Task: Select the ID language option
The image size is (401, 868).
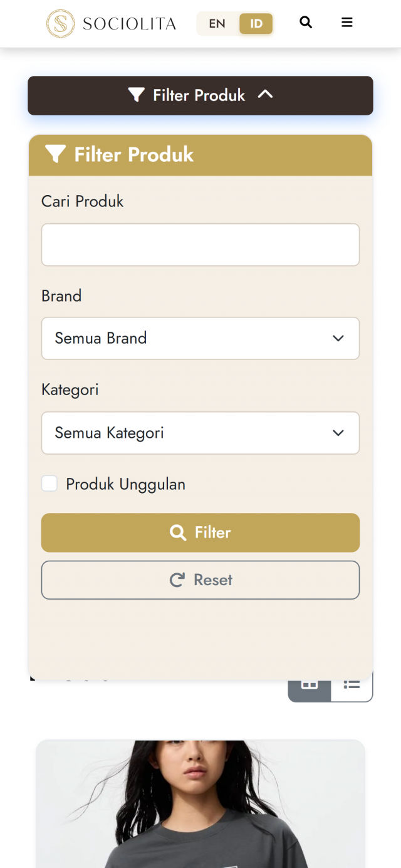Action: click(x=256, y=23)
